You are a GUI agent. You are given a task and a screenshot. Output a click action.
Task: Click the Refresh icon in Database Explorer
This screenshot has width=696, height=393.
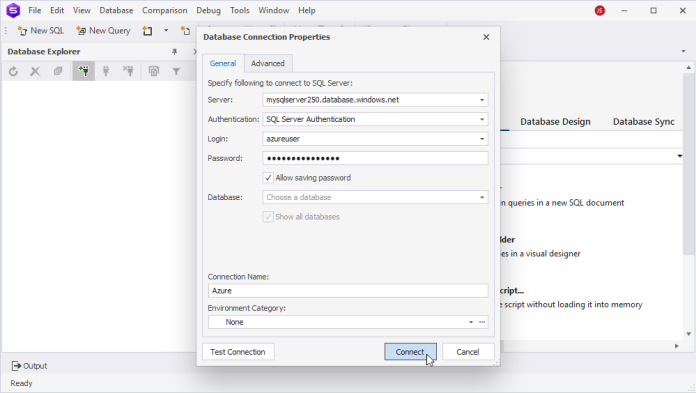tap(13, 71)
